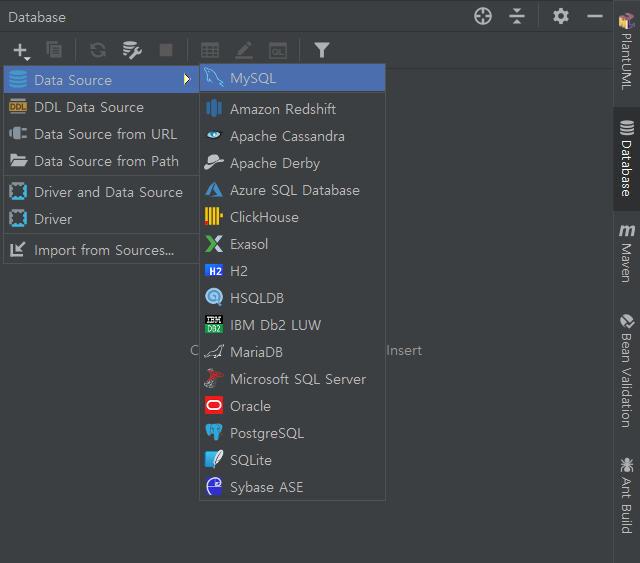Viewport: 640px width, 563px height.
Task: Select Sybase ASE data source
Action: 292,487
